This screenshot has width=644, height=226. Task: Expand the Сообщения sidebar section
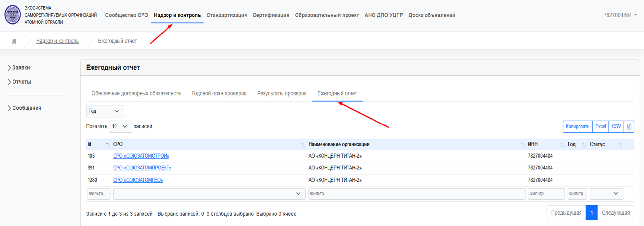coord(26,108)
